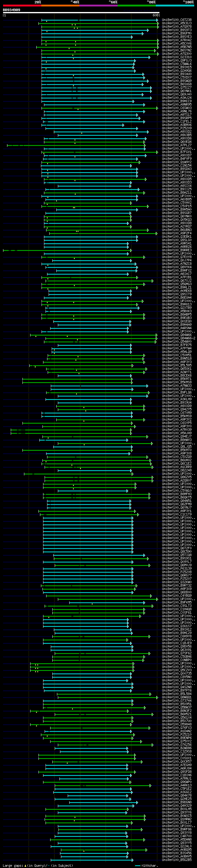Click the Large gaps legend text
This screenshot has height=868, width=197.
coord(38,866)
